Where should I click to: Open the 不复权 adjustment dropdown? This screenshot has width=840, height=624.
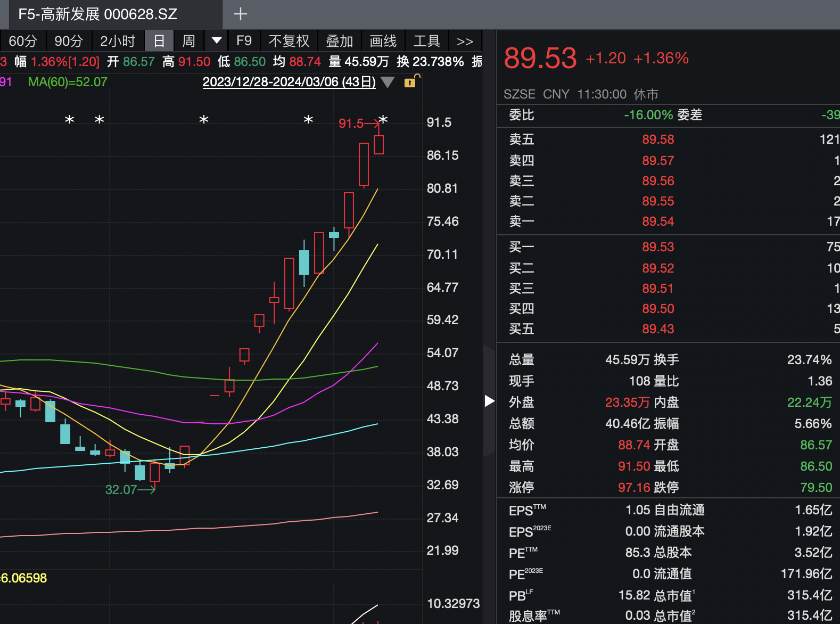(x=289, y=42)
